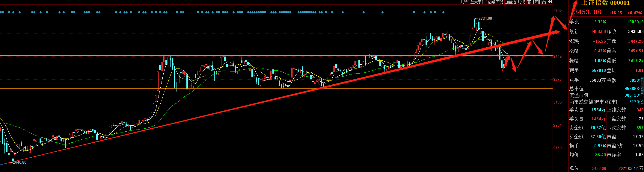Click the large 3453.08 headline price

click(588, 12)
